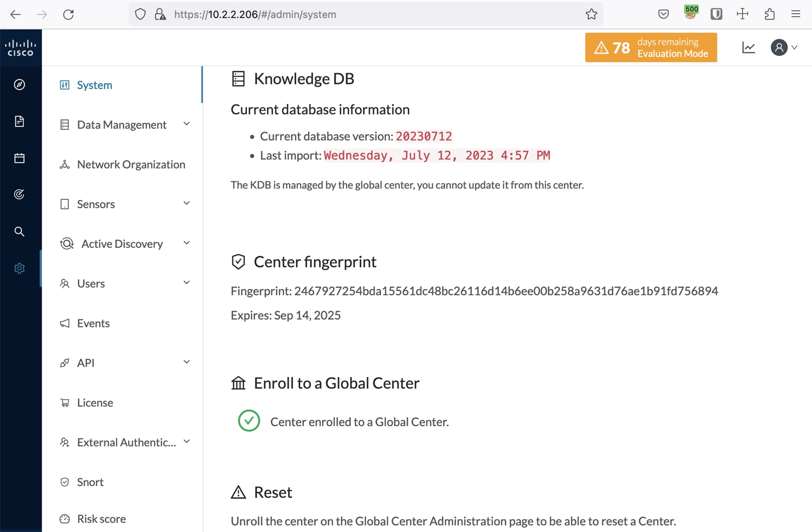
Task: Click the user avatar in the header
Action: [779, 47]
